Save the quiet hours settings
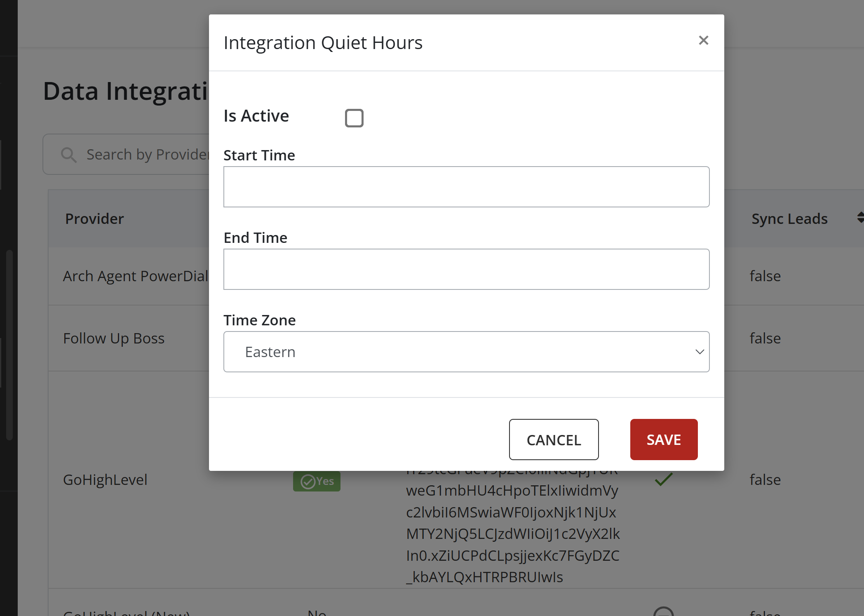The image size is (864, 616). pyautogui.click(x=664, y=440)
